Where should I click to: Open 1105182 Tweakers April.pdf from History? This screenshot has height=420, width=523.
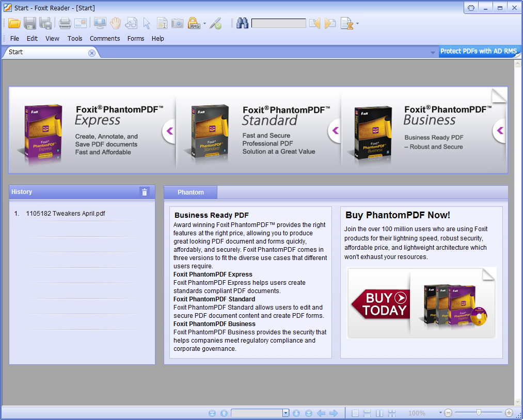[x=66, y=214]
